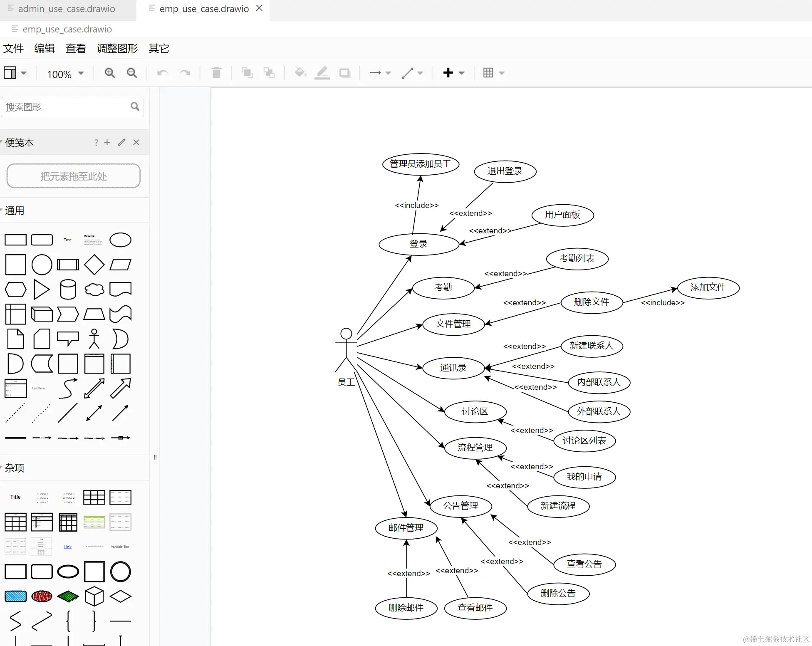Click the Link shape in the 杂项 section
Image resolution: width=812 pixels, height=646 pixels.
(x=68, y=547)
